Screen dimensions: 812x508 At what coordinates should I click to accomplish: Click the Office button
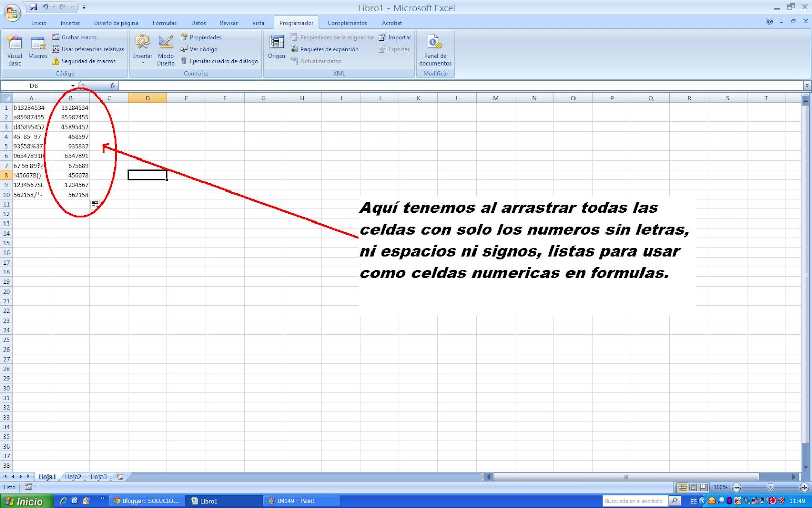point(12,13)
